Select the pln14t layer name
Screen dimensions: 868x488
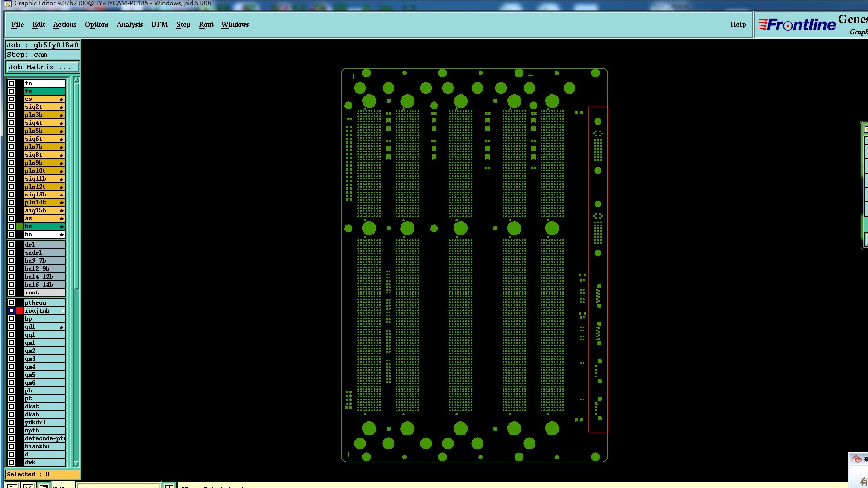pos(44,202)
